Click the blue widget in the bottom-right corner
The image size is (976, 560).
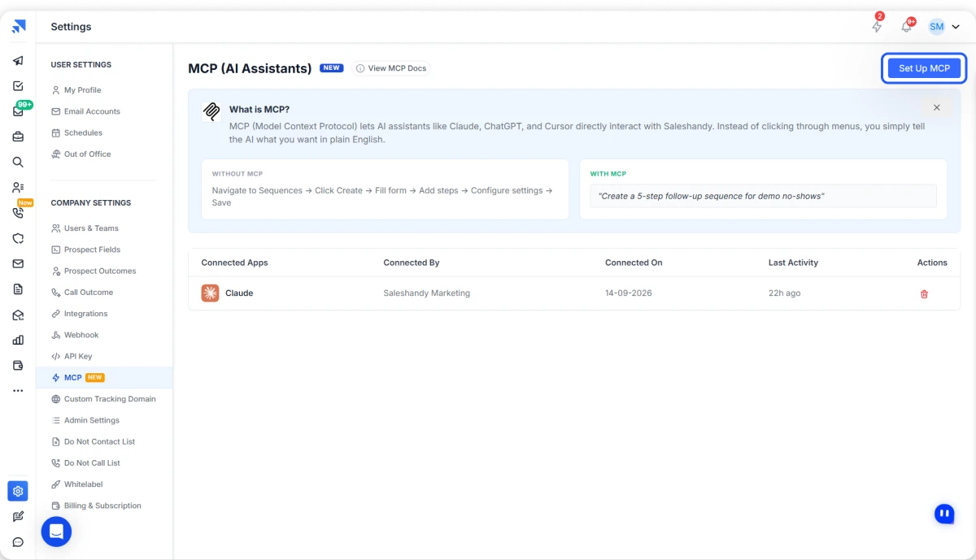pyautogui.click(x=943, y=513)
